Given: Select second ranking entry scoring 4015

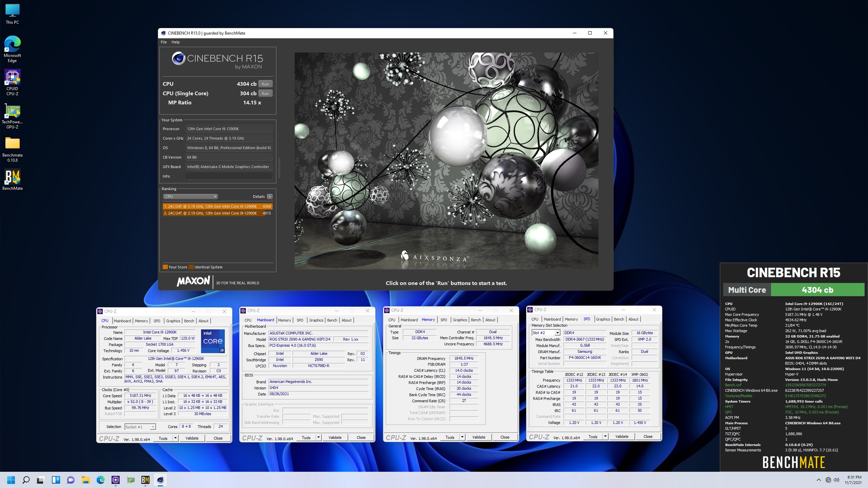Looking at the screenshot, I should (x=217, y=213).
